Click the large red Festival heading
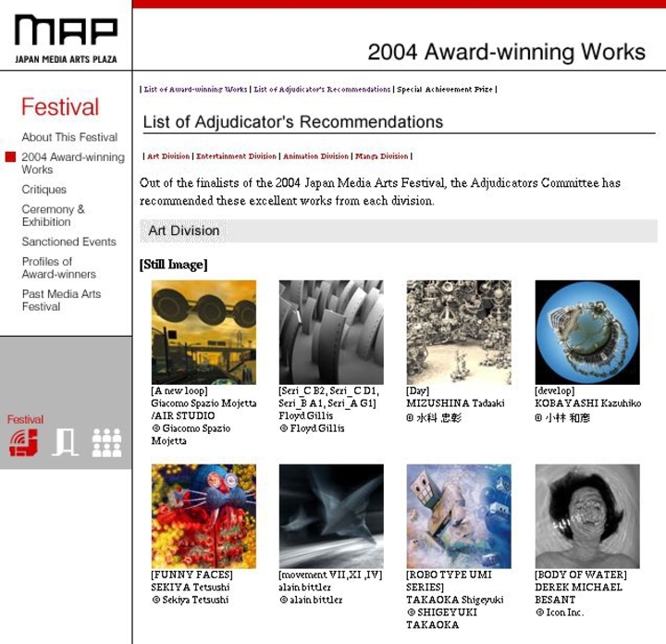The height and width of the screenshot is (644, 666). click(x=60, y=106)
